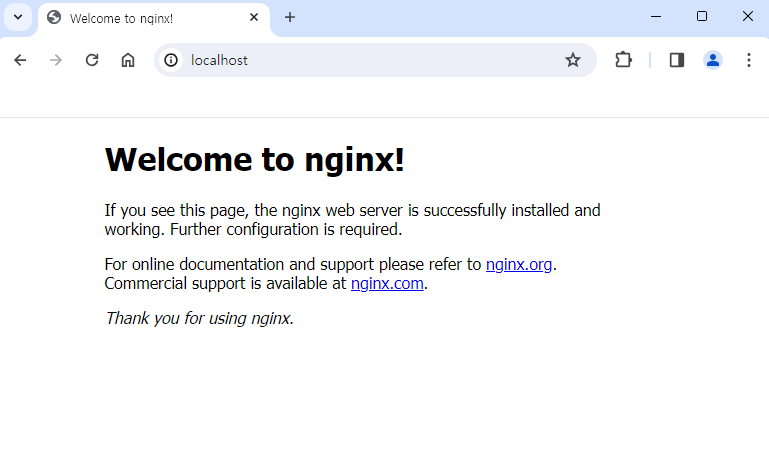Image resolution: width=769 pixels, height=472 pixels.
Task: Reload the localhost page
Action: [92, 60]
